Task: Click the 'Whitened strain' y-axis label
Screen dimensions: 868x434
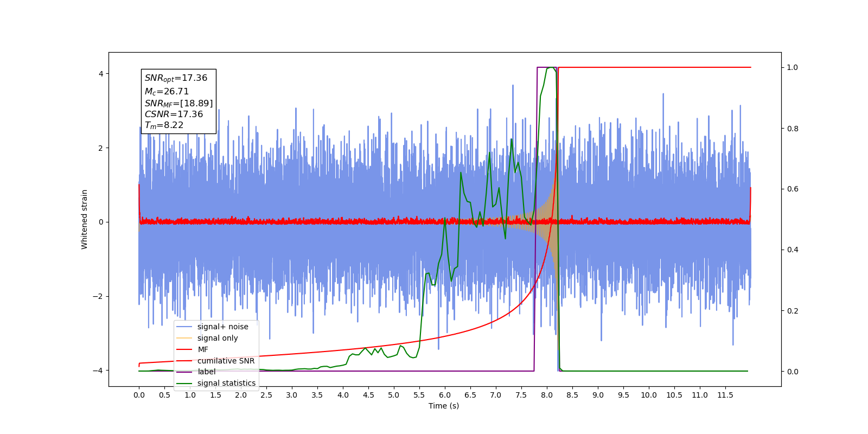Action: (84, 219)
